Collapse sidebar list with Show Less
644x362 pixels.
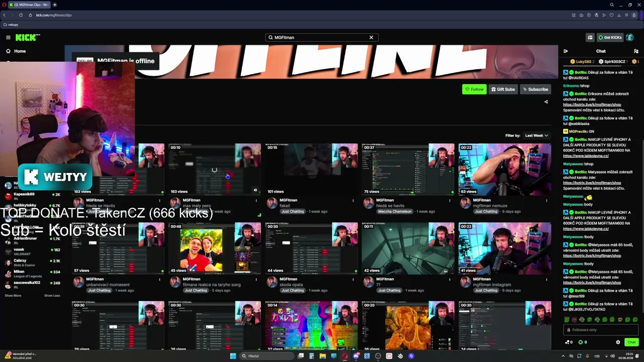tap(52, 296)
